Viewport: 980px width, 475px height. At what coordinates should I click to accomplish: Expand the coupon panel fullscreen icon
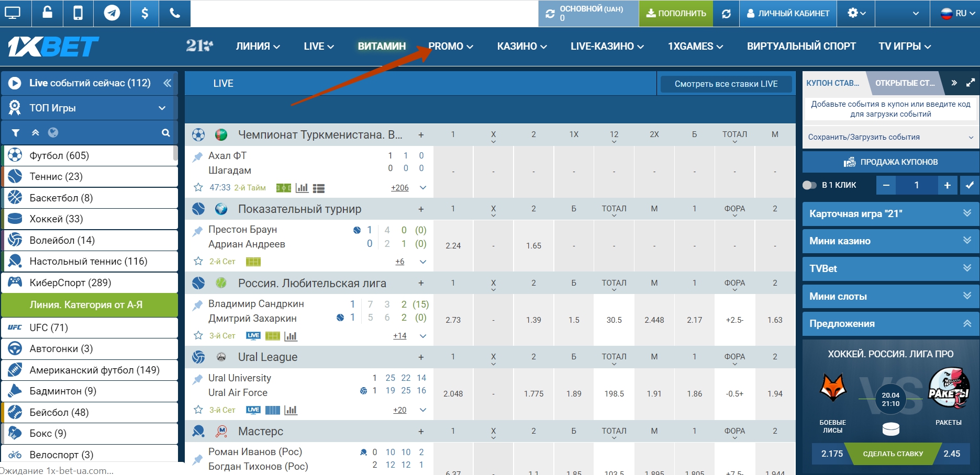point(971,83)
